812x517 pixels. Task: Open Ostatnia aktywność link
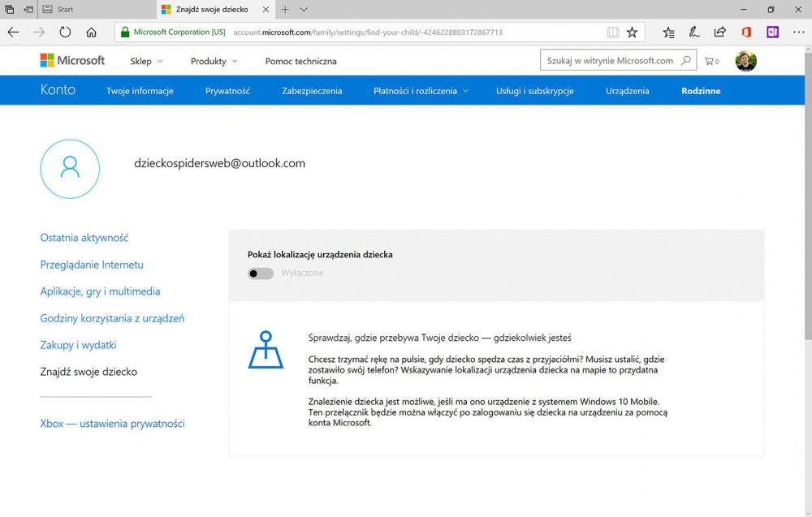coord(84,238)
